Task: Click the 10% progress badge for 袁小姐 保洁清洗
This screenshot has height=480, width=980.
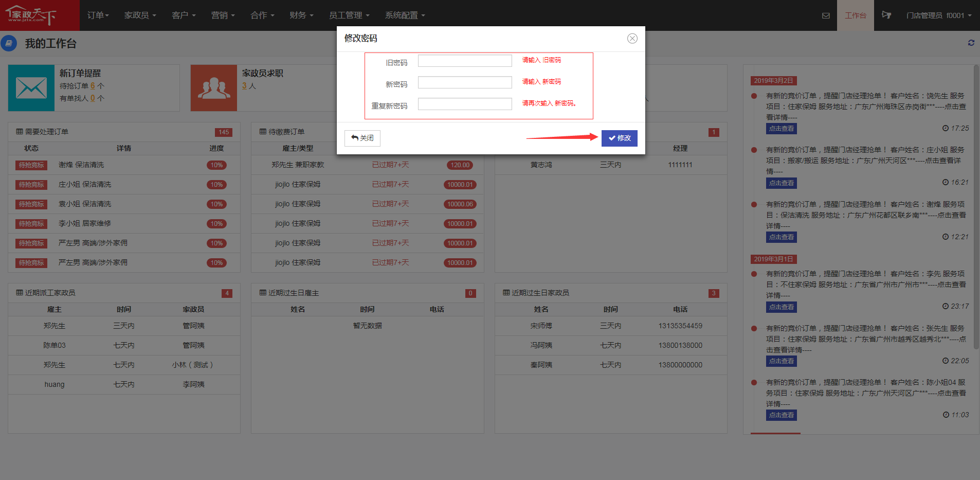Action: pyautogui.click(x=216, y=204)
